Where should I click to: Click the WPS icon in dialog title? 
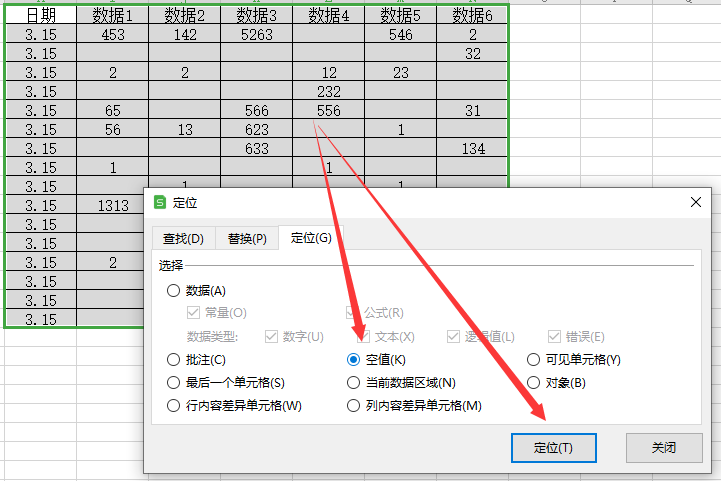tap(160, 202)
